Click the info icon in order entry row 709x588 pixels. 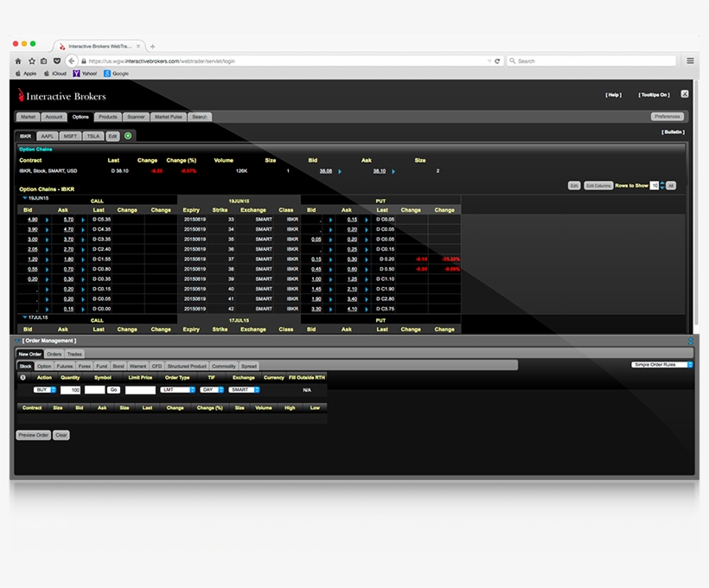pyautogui.click(x=22, y=377)
